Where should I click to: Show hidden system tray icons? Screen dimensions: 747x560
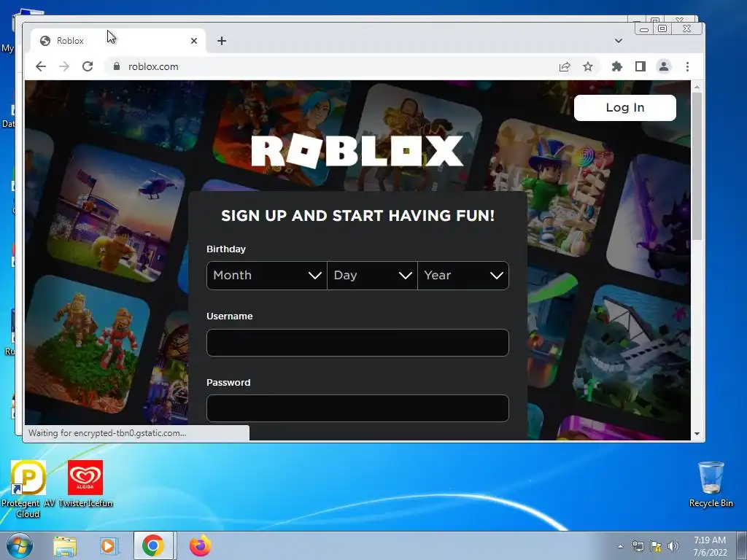pos(620,546)
